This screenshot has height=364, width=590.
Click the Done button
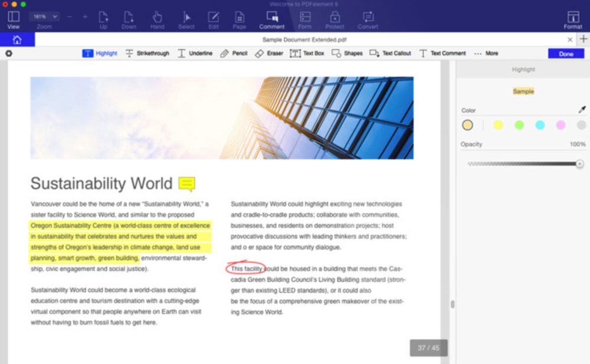[566, 54]
